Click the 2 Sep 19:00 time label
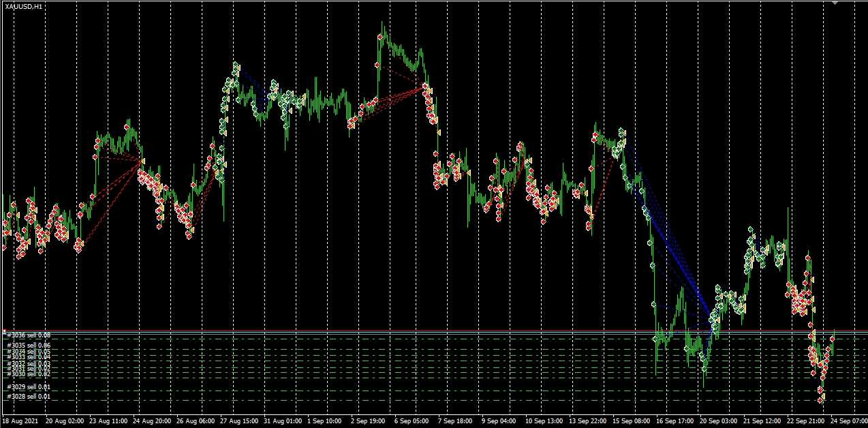The width and height of the screenshot is (868, 428). click(x=369, y=421)
